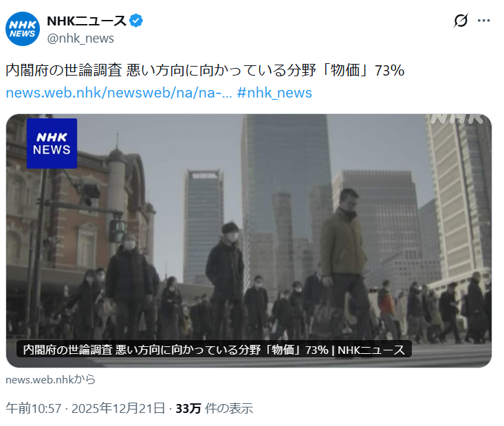Screen dimensions: 504x426
Task: Click the blue verified checkmark badge
Action: 136,21
